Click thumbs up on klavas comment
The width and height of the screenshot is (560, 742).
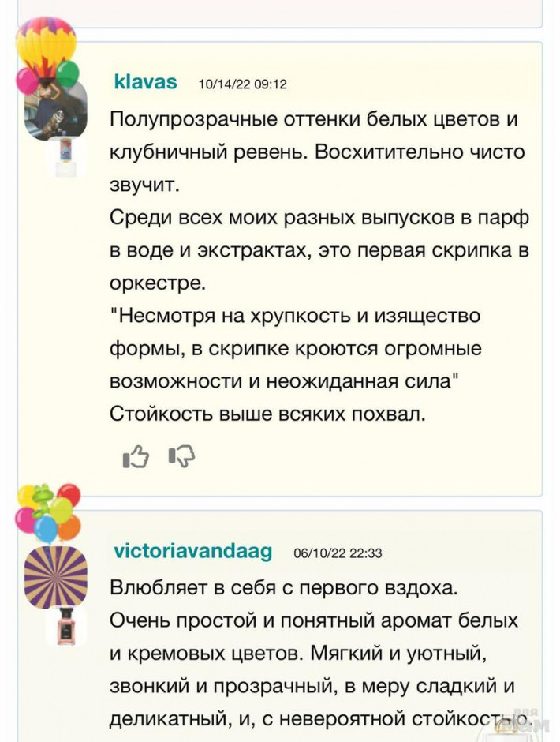(136, 457)
